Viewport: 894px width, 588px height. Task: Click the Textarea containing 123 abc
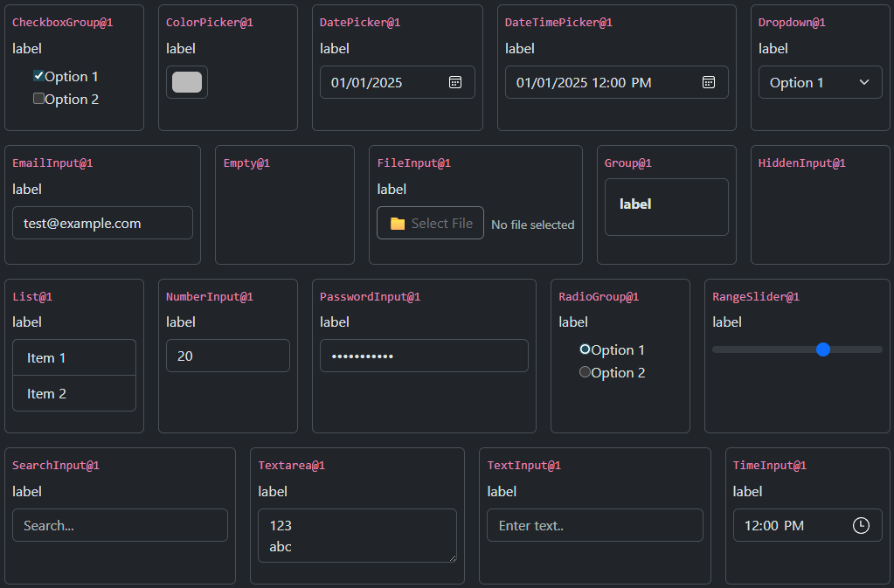coord(357,535)
